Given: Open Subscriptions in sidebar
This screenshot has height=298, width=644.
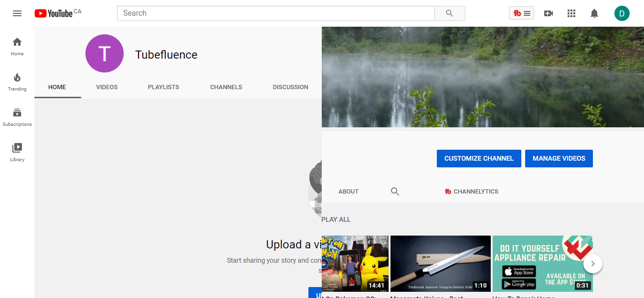Looking at the screenshot, I should [17, 117].
